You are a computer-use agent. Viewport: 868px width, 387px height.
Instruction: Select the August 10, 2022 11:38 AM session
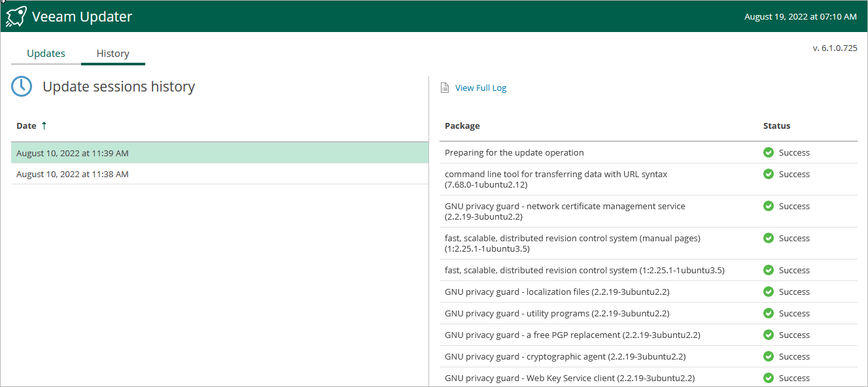pyautogui.click(x=73, y=175)
